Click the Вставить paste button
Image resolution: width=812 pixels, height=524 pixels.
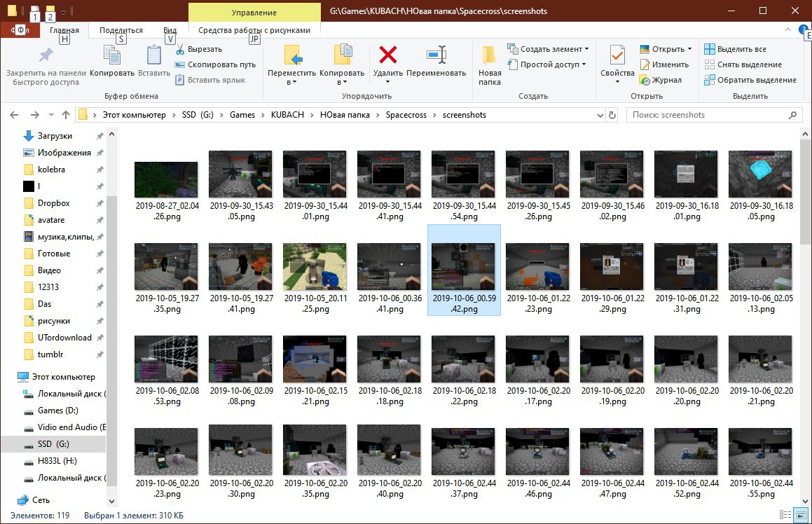[154, 61]
